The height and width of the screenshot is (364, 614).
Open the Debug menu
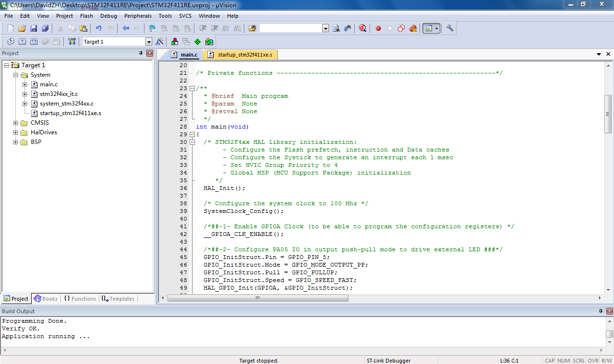(x=108, y=16)
